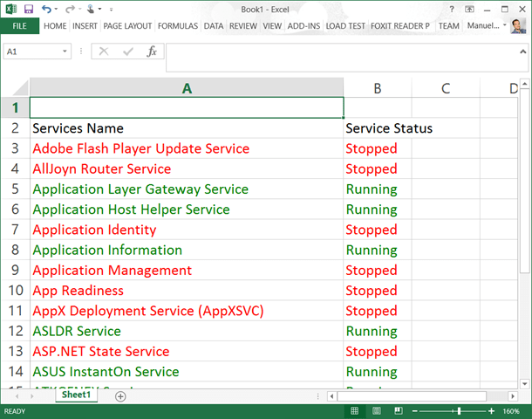
Task: Click the 'Application Identity' cell
Action: coord(187,230)
